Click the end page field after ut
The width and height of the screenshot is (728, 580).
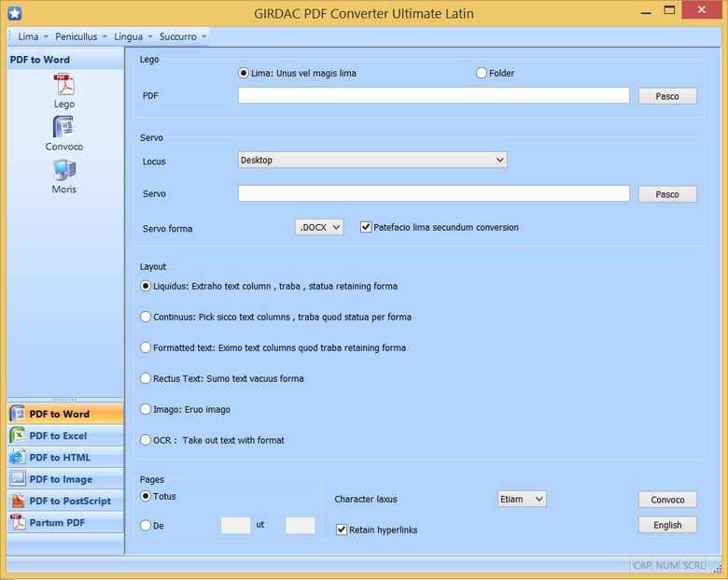tap(300, 525)
